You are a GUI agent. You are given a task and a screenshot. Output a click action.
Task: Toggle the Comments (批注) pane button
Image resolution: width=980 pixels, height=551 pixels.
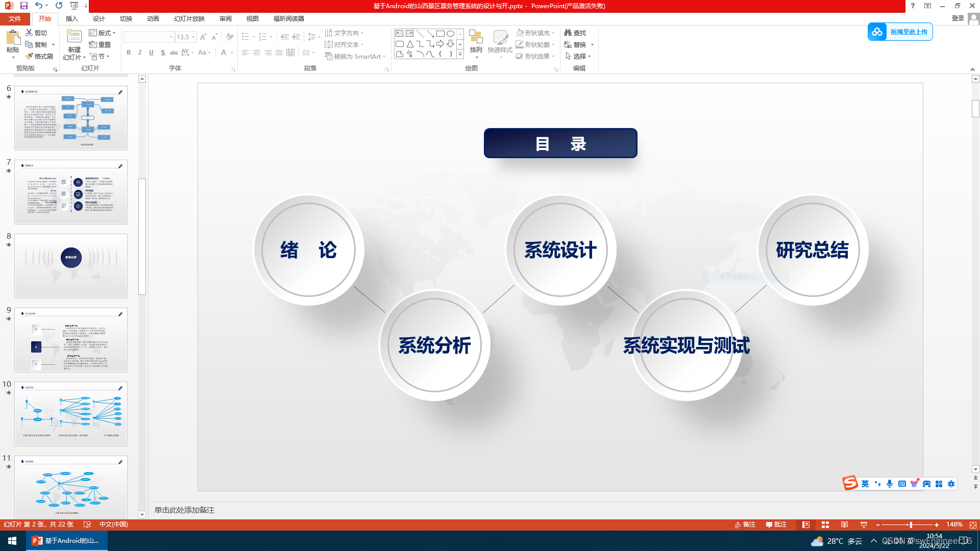(x=776, y=524)
